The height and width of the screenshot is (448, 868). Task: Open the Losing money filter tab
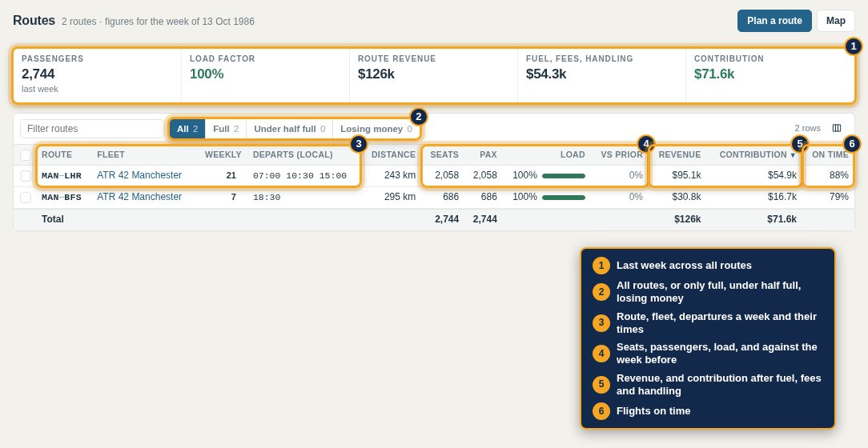pyautogui.click(x=376, y=129)
